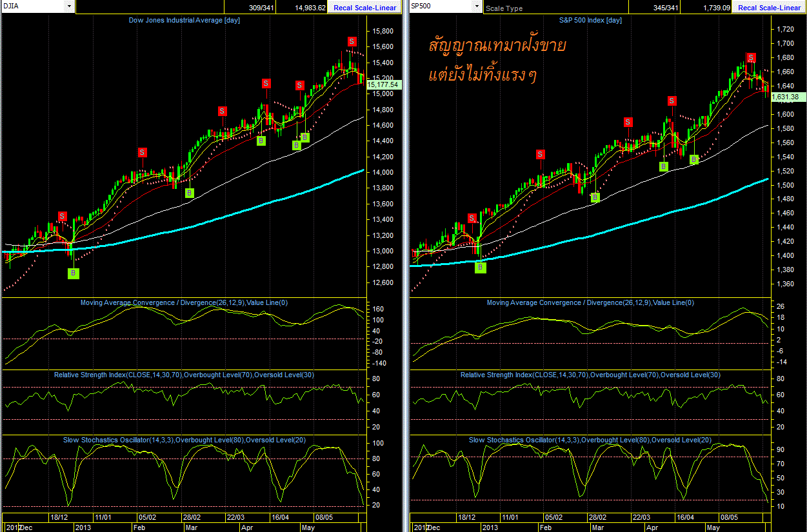Click the DJIA Relative Strength Index title
Screen dimensions: 807x532
(x=184, y=375)
